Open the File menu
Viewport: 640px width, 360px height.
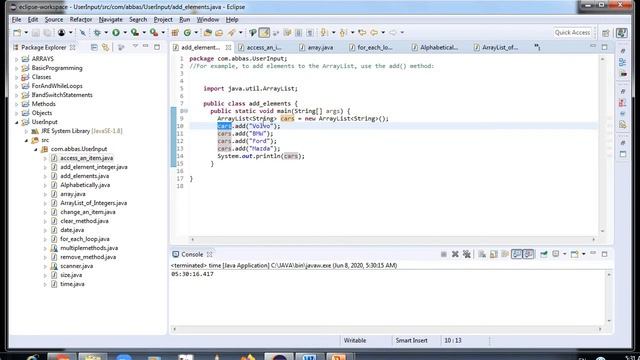point(16,20)
